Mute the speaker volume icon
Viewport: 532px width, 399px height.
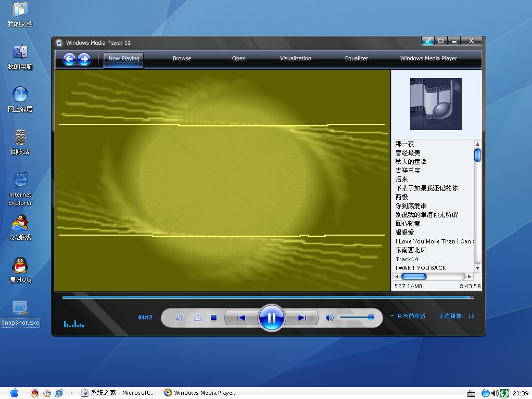pyautogui.click(x=329, y=316)
